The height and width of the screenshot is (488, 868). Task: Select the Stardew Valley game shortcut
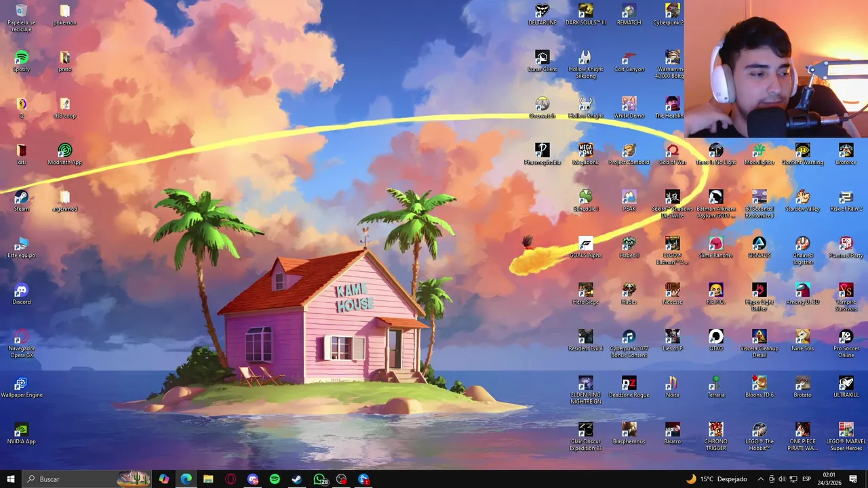tap(802, 201)
